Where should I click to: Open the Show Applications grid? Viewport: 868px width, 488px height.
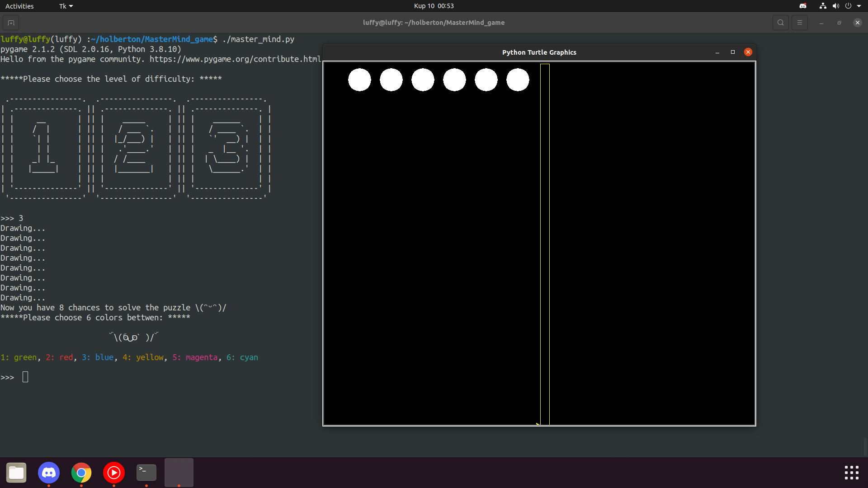(x=851, y=473)
